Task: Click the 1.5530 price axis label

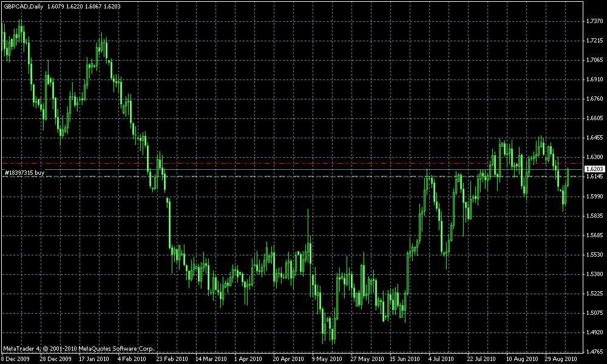Action: tap(595, 255)
